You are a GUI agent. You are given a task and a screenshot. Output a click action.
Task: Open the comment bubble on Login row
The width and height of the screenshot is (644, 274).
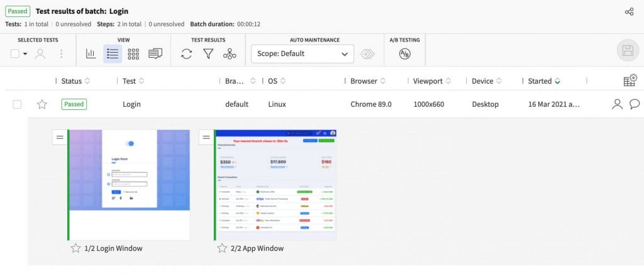click(x=634, y=104)
